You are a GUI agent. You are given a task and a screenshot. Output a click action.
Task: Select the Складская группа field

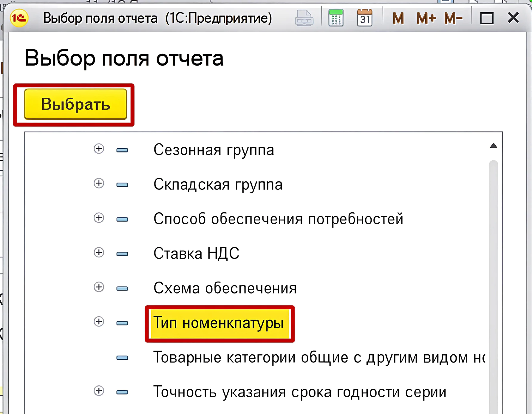pos(218,184)
